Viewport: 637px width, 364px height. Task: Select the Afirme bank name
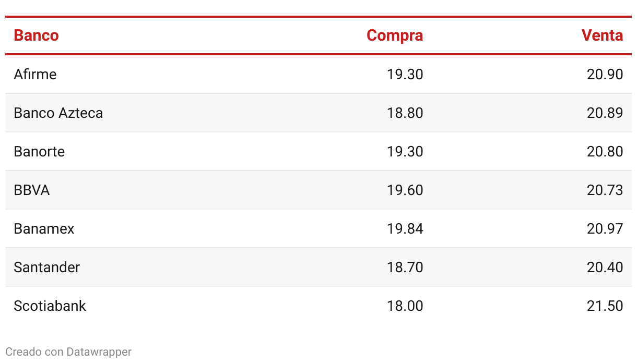[x=35, y=75]
